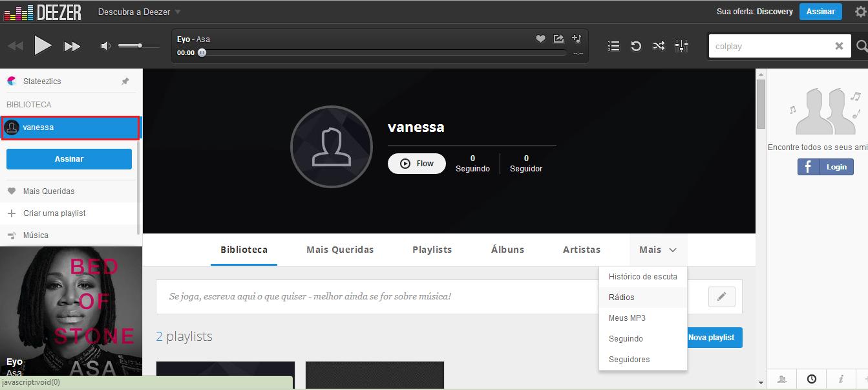Image resolution: width=868 pixels, height=390 pixels.
Task: Toggle repeat mode
Action: pos(636,46)
